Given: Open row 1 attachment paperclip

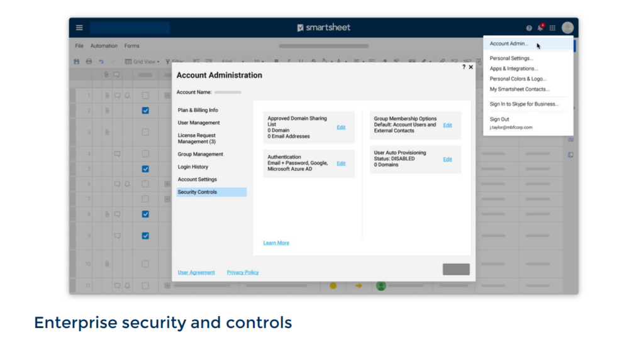Looking at the screenshot, I should (x=107, y=96).
